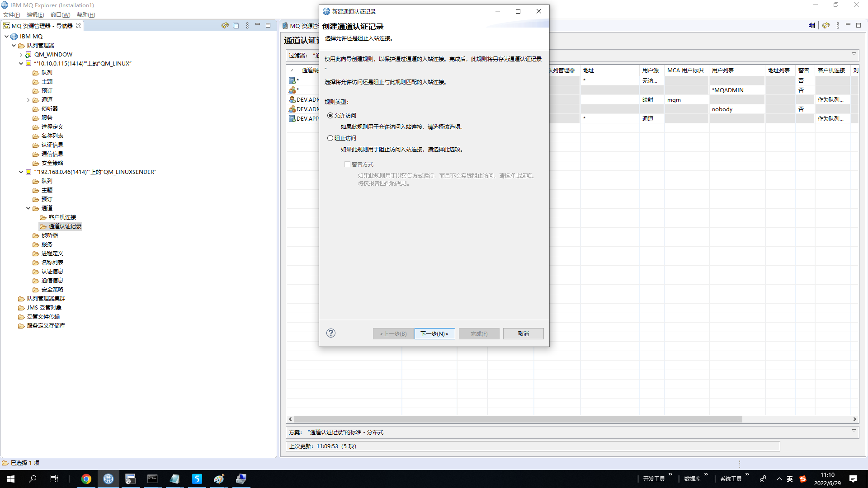
Task: Click the maximize view icon in content toolbar
Action: [x=859, y=25]
